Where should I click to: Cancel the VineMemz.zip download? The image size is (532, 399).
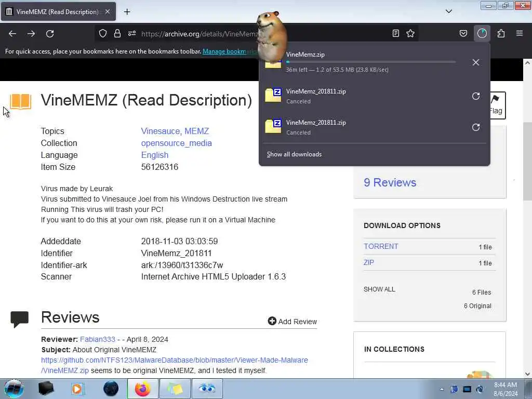[476, 62]
